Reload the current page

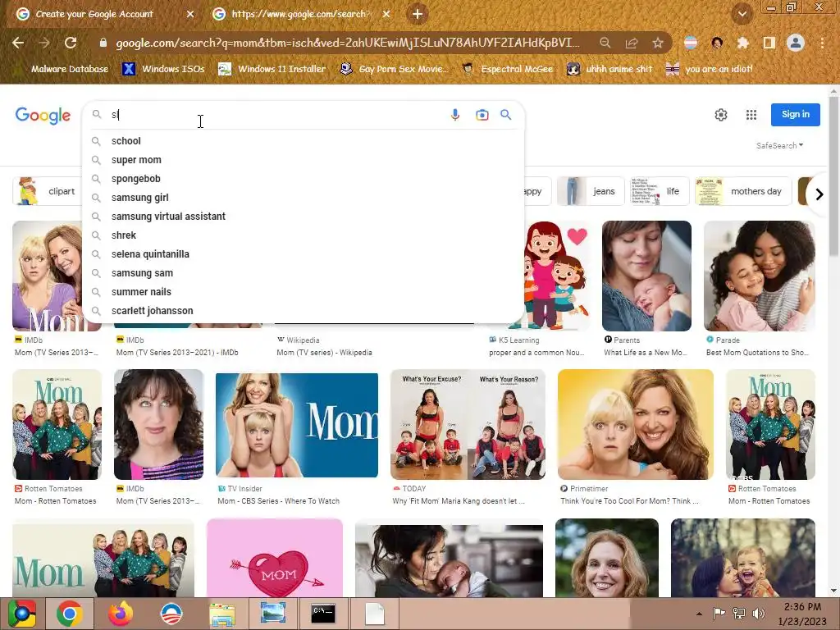tap(71, 43)
